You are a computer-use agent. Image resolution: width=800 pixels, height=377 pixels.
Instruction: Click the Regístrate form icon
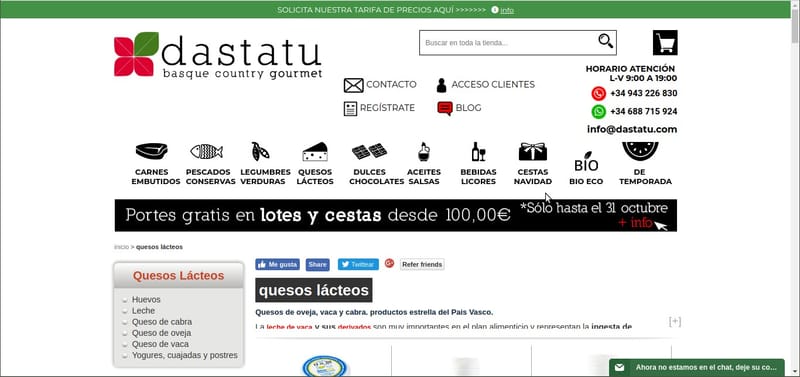click(x=350, y=108)
